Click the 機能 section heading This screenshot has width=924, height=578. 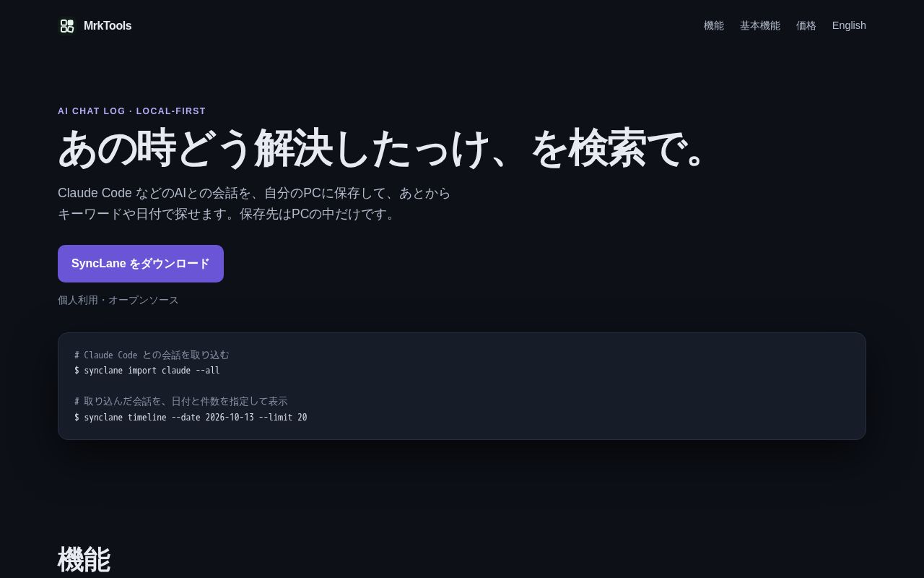(x=84, y=560)
